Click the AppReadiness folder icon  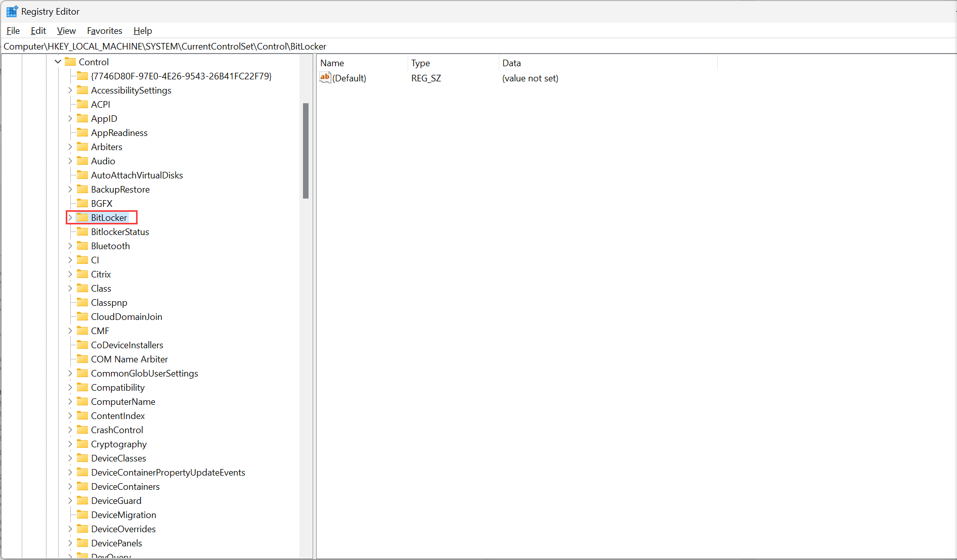pos(82,132)
